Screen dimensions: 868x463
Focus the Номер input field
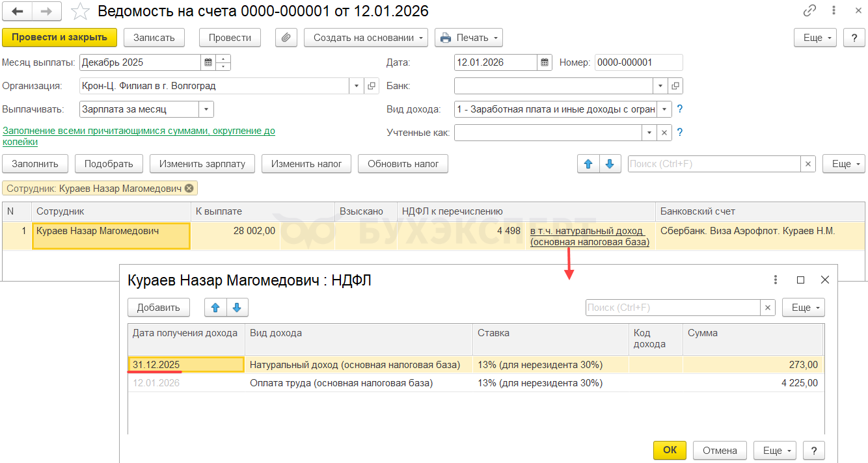click(638, 62)
